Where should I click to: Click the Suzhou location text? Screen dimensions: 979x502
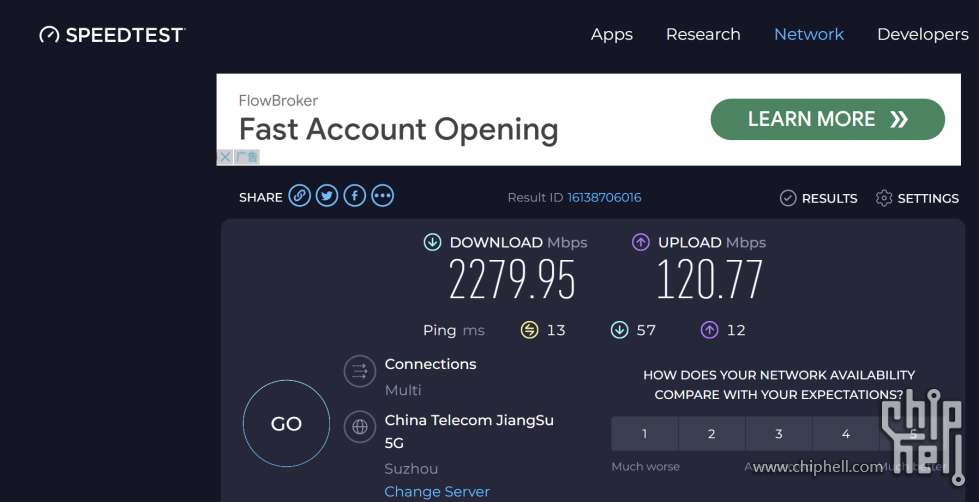coord(411,468)
